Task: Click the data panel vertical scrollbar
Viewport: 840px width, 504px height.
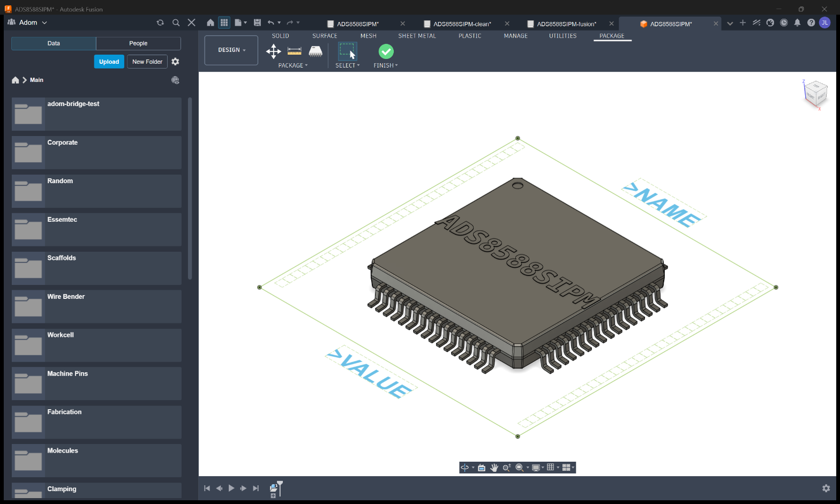Action: (190, 189)
